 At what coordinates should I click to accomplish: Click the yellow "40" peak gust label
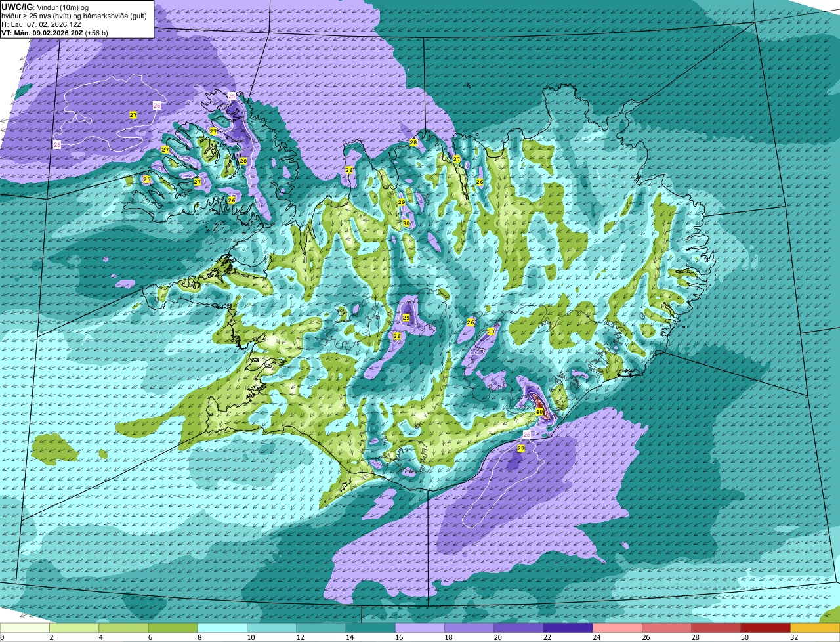[539, 412]
